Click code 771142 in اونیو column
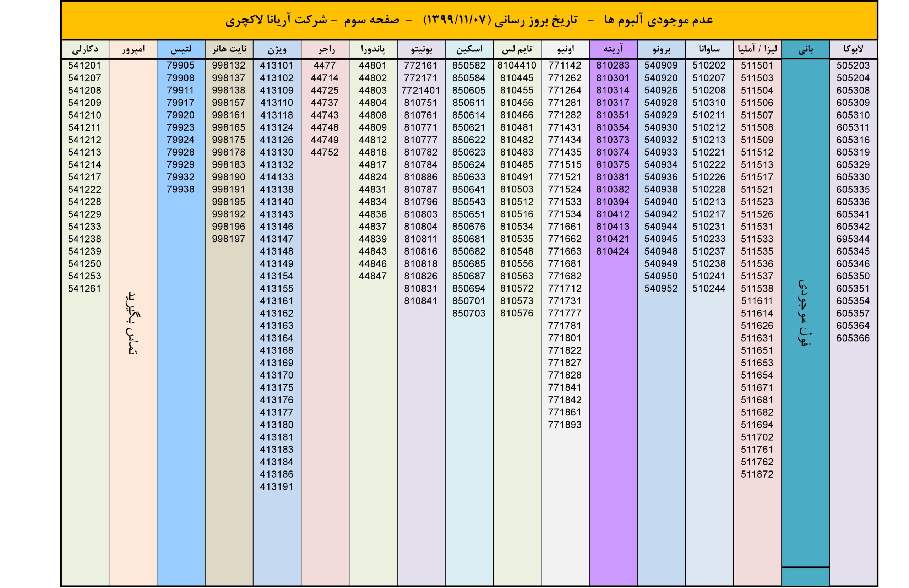This screenshot has height=588, width=909. [565, 65]
